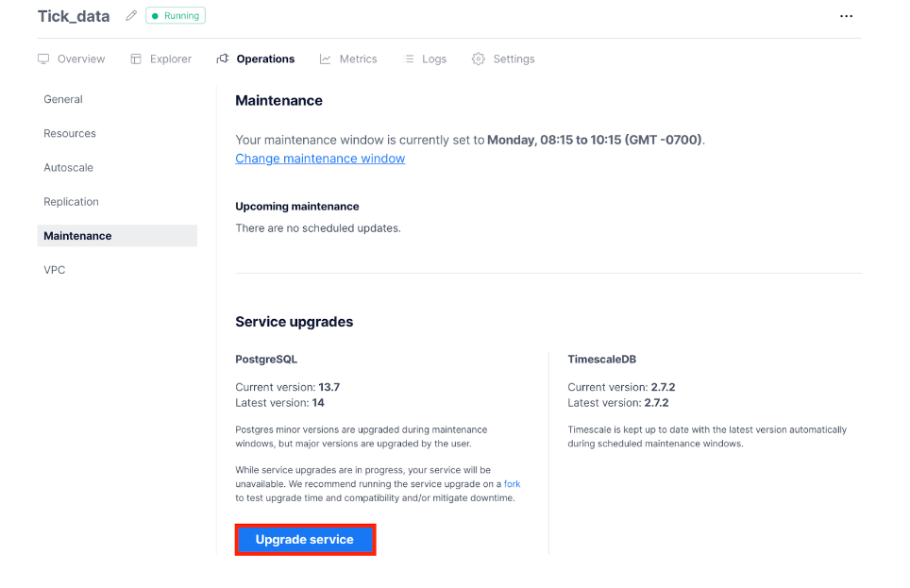The width and height of the screenshot is (910, 588).
Task: Open Resources in the sidebar
Action: click(x=70, y=133)
